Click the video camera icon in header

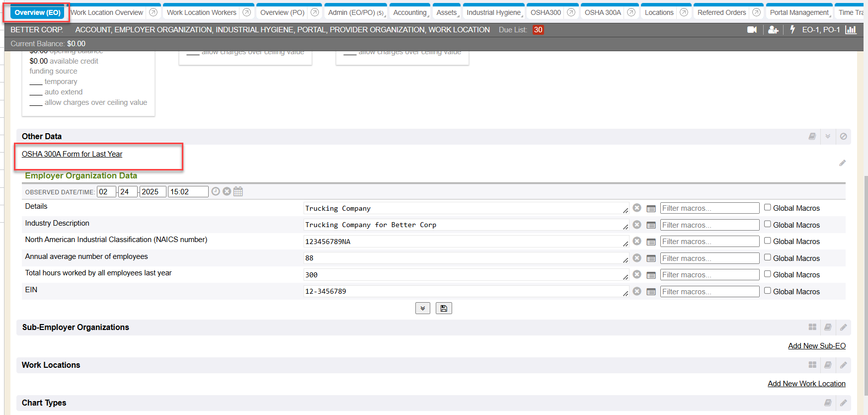pyautogui.click(x=752, y=30)
